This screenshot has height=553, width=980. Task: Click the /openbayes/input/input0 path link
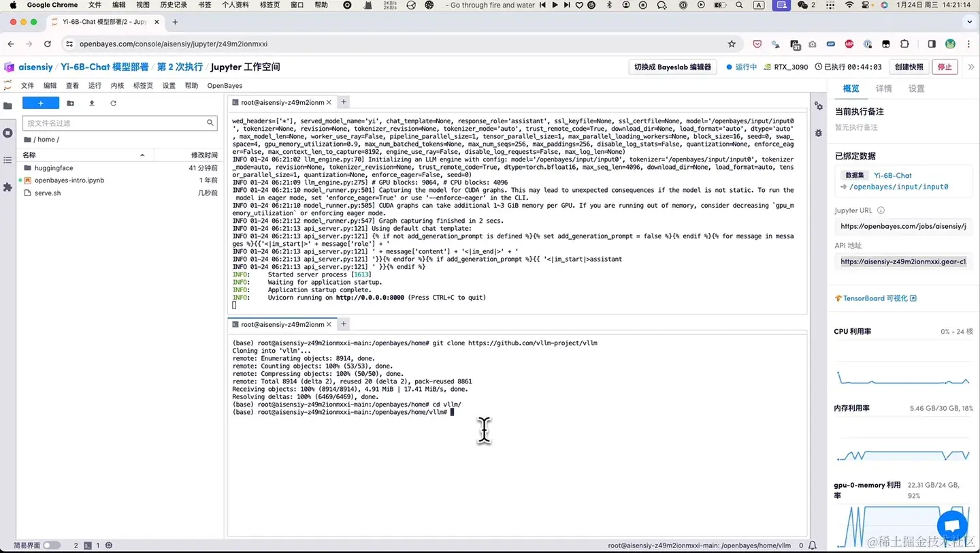pyautogui.click(x=898, y=187)
